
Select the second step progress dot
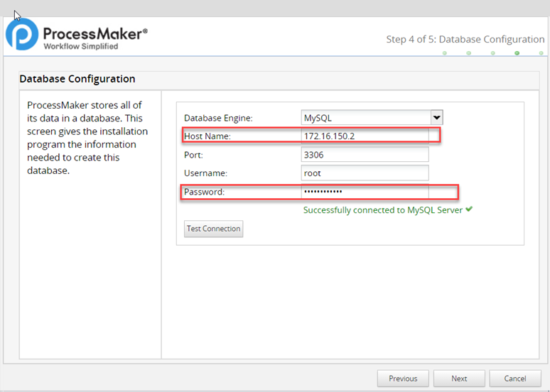tap(468, 53)
